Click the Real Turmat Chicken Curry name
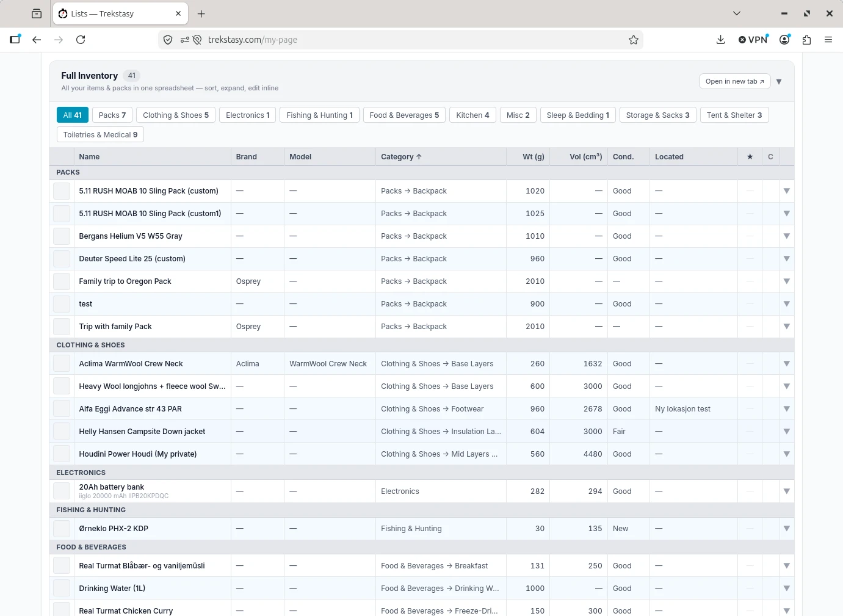 tap(126, 611)
